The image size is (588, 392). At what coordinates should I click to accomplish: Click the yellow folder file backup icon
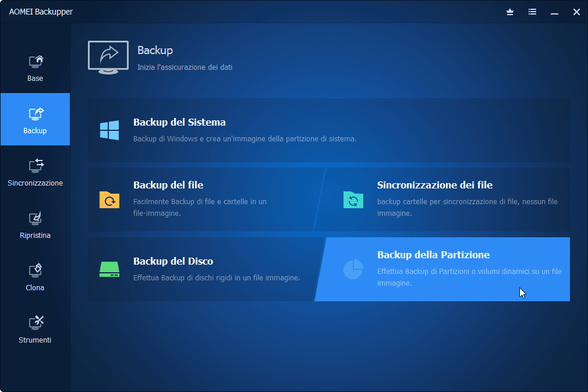(109, 199)
